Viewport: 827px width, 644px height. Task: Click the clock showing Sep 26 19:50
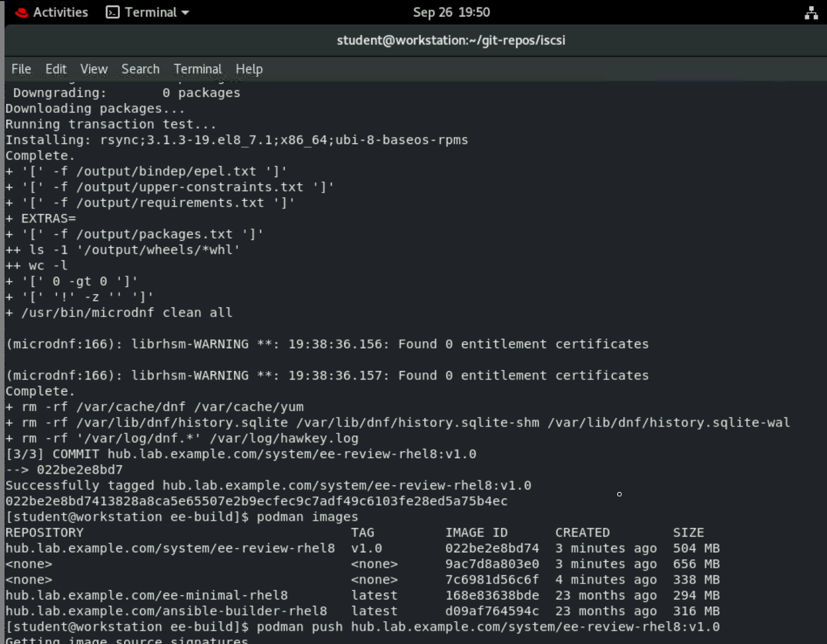point(451,12)
